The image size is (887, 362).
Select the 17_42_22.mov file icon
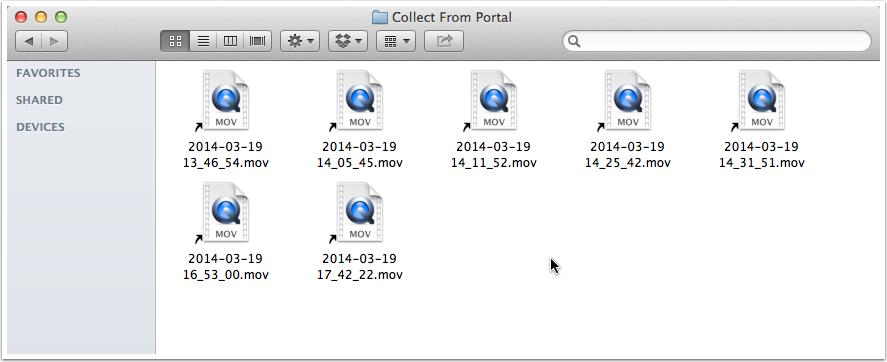pyautogui.click(x=359, y=213)
